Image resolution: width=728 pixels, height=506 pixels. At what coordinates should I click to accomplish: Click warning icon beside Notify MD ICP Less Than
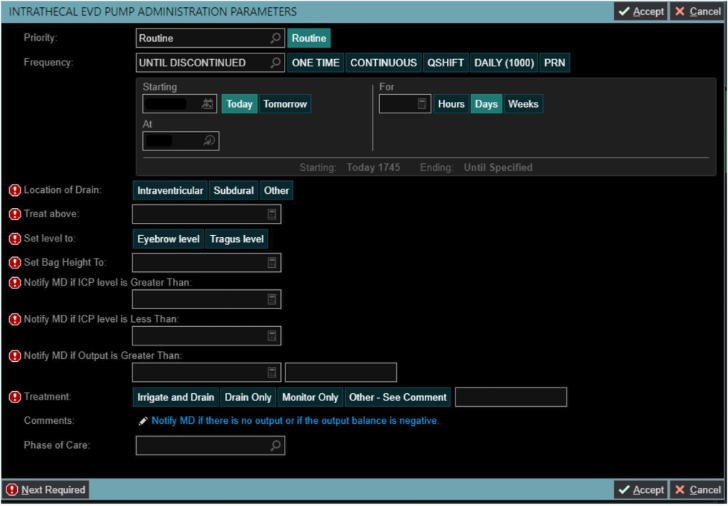15,319
